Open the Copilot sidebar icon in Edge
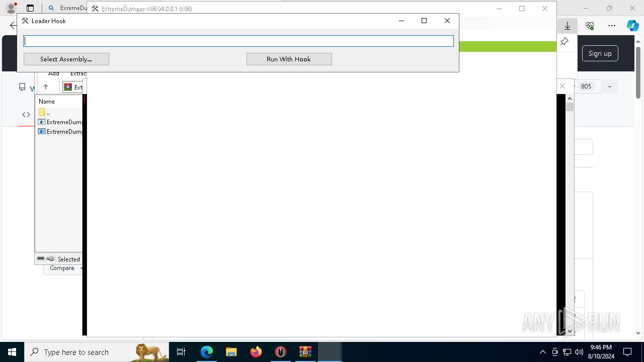Viewport: 644px width, 362px height. [x=633, y=26]
